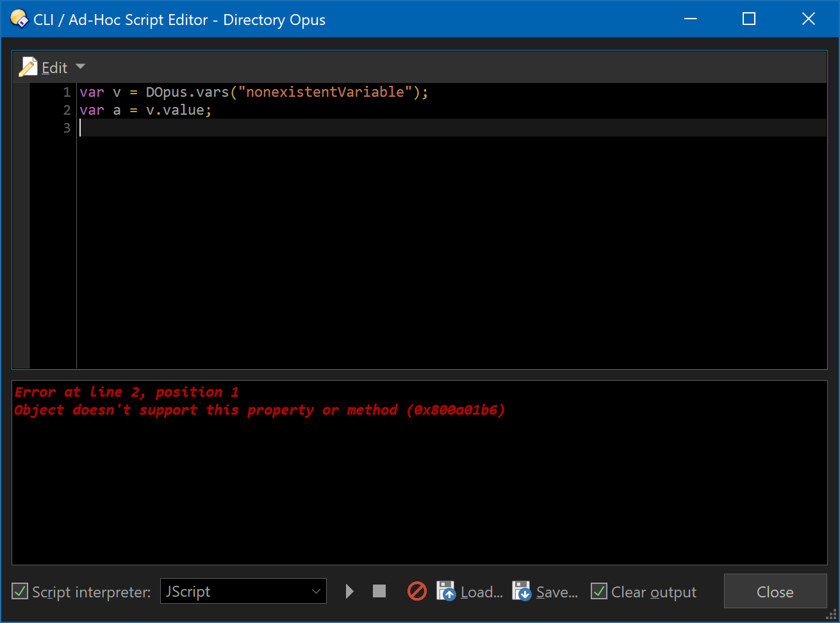This screenshot has height=623, width=840.
Task: Disable the Clear output checkbox
Action: coord(599,591)
